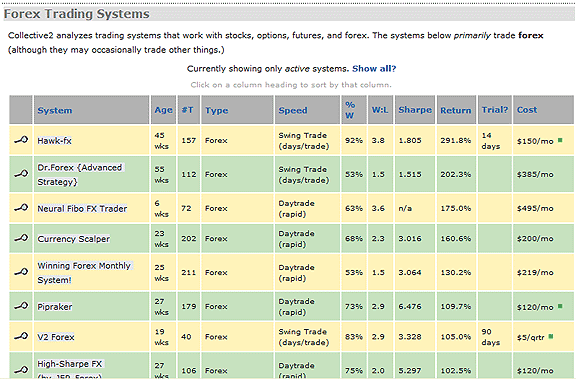
Task: Open the Hawk-fx system link
Action: pyautogui.click(x=54, y=140)
